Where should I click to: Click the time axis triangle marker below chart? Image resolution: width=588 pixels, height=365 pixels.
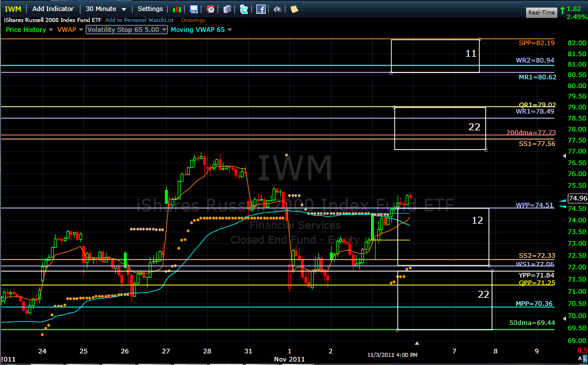click(x=417, y=343)
